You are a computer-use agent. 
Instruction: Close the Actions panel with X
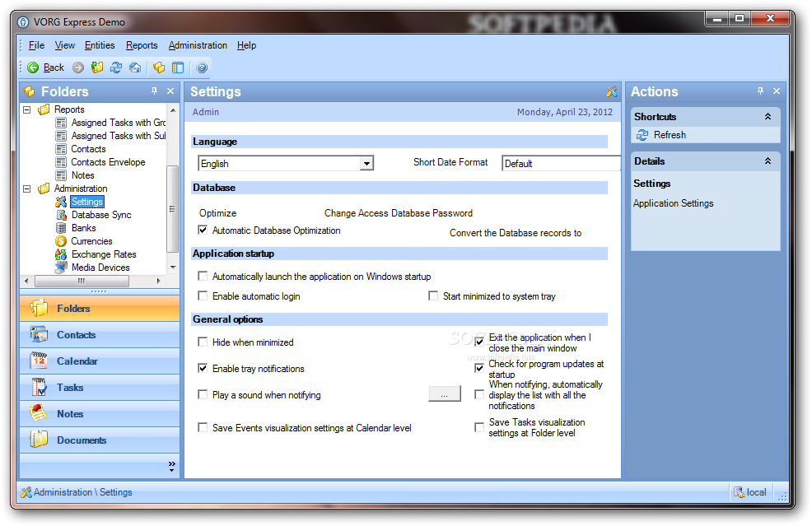tap(777, 91)
